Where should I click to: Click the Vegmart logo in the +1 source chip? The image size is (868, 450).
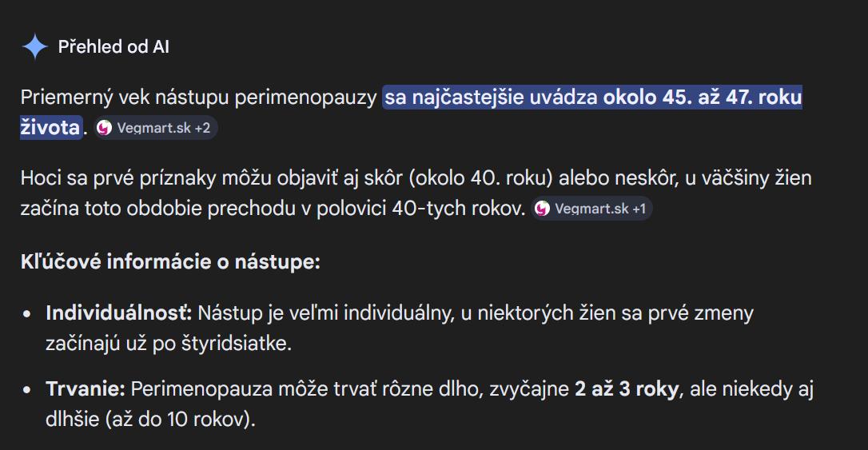click(x=543, y=209)
